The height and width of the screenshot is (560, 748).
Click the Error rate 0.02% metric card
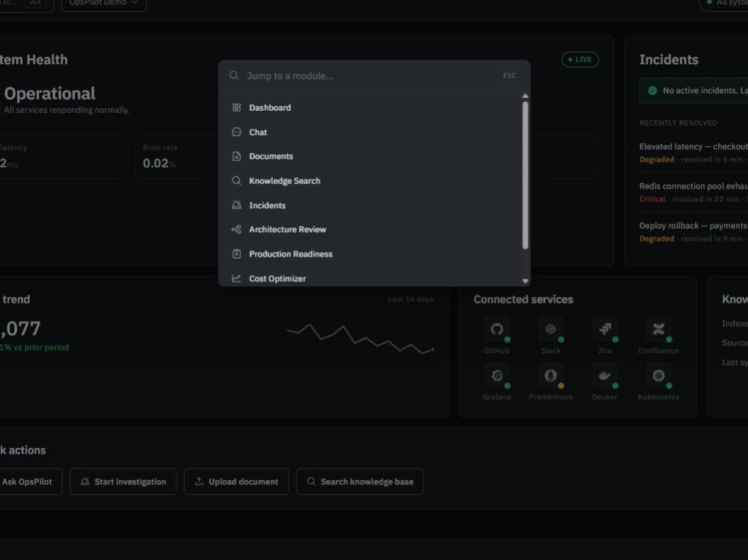tap(177, 157)
